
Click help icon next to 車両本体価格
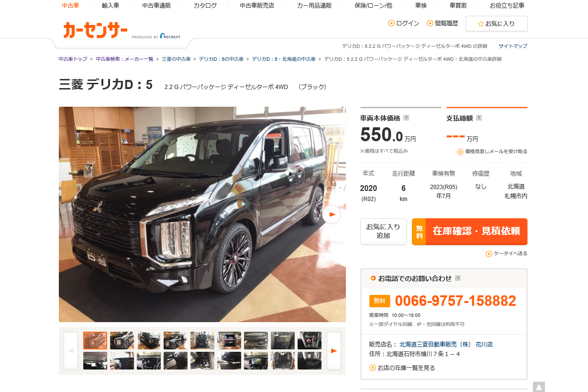pos(406,118)
